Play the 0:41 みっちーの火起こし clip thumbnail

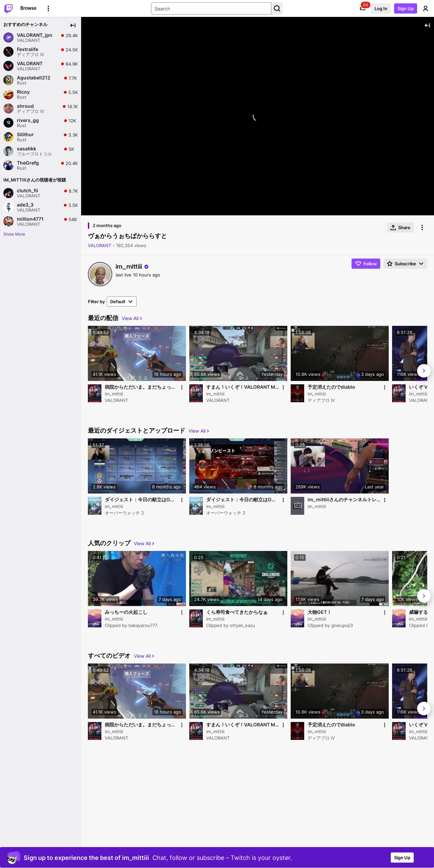tap(137, 578)
